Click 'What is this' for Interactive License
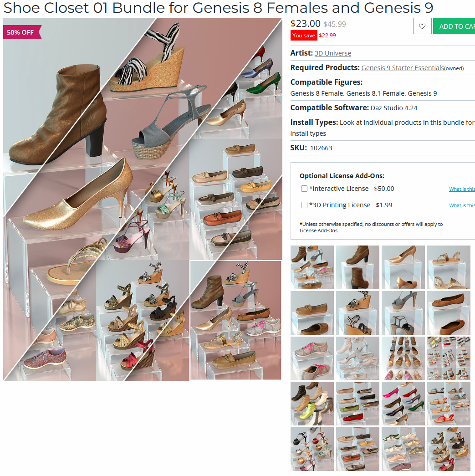 [x=462, y=189]
